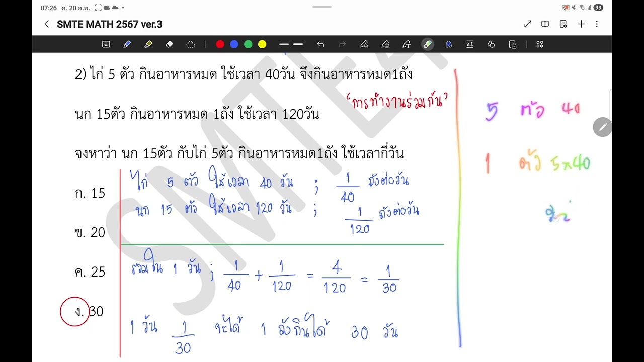Switch to keyboard text mode
The image size is (644, 362).
(106, 44)
